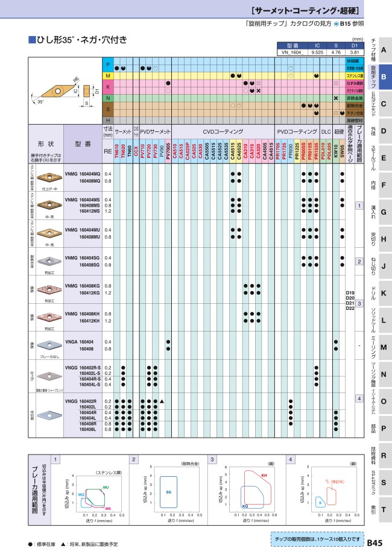Click the B15 page reference link
392x554 pixels.
[x=344, y=24]
